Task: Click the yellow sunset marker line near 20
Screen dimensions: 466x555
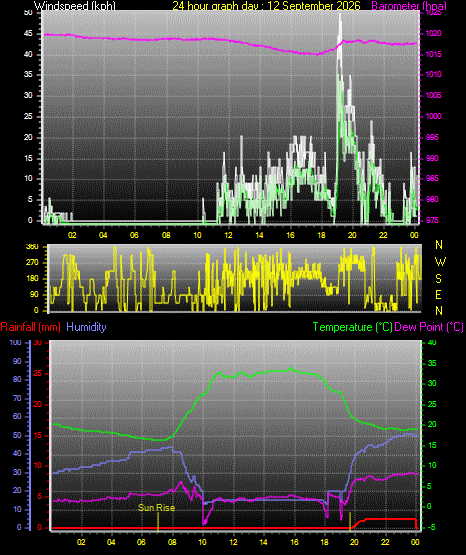Action: [350, 522]
